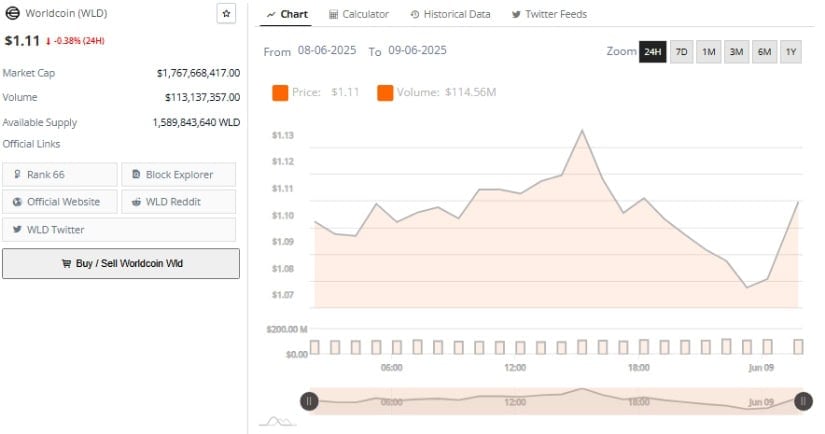This screenshot has height=434, width=825.
Task: Select the 1Y zoom range
Action: (x=791, y=52)
